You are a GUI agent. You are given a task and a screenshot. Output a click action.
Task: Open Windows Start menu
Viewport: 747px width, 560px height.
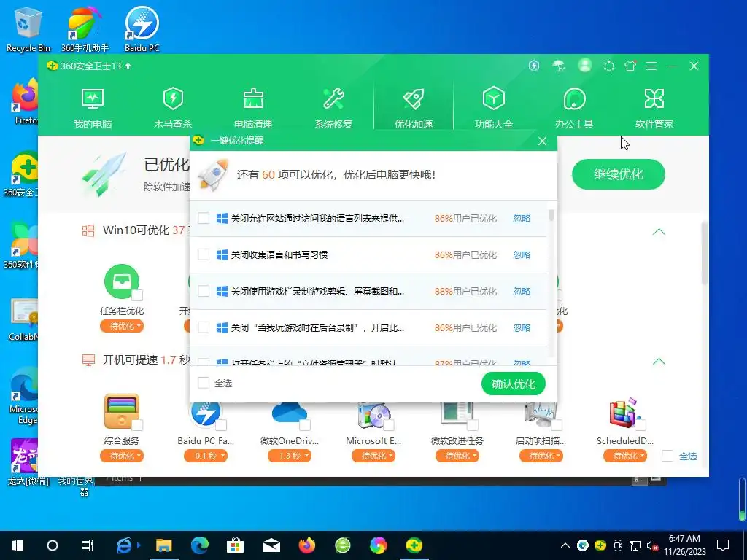18,545
